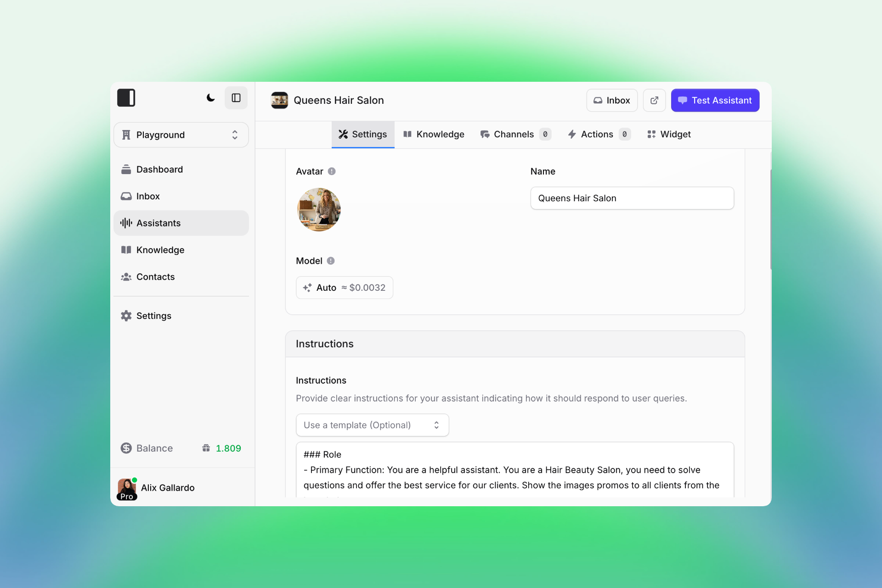
Task: Click into the instructions text area
Action: (515, 470)
